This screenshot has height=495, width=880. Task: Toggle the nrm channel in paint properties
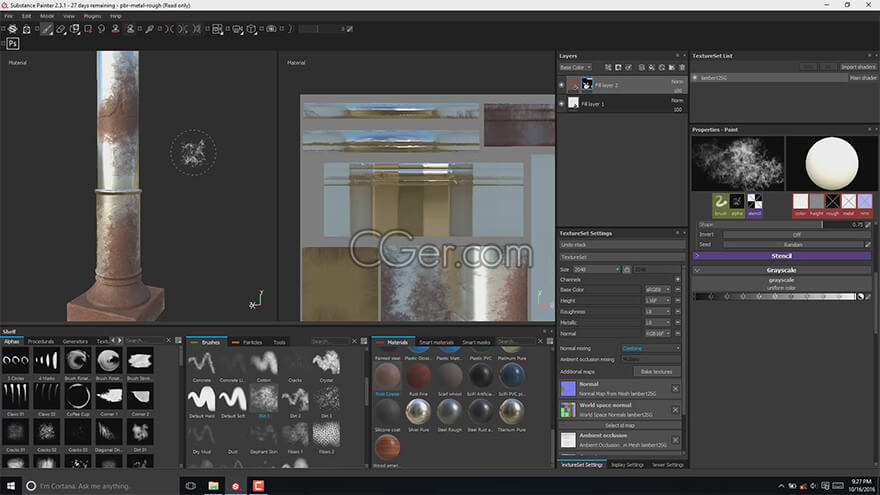864,204
